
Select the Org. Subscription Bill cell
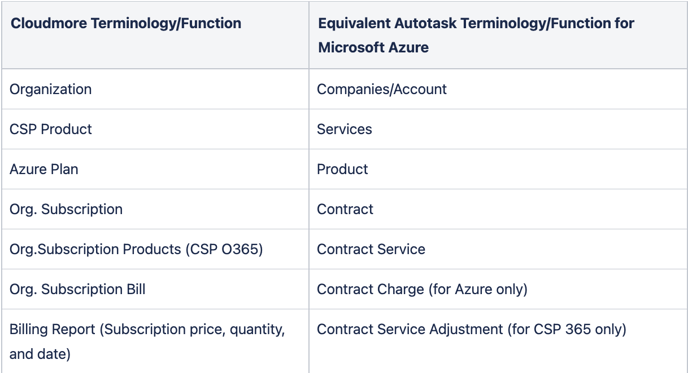tap(155, 289)
